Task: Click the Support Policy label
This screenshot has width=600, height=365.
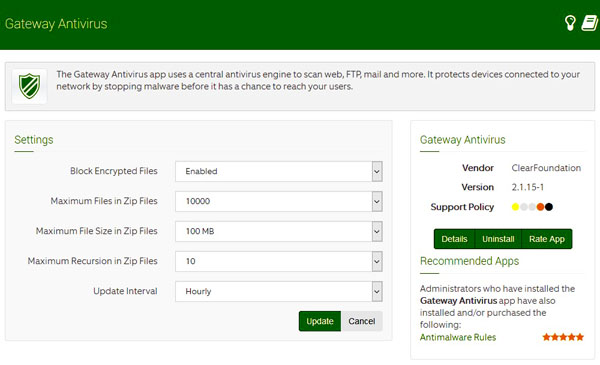Action: (x=462, y=207)
